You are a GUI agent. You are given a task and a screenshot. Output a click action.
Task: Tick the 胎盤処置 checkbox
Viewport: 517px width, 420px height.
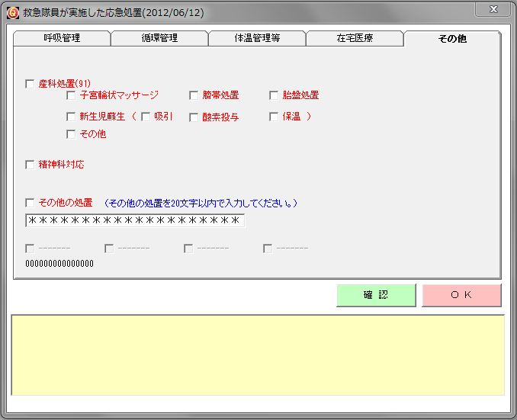[274, 95]
